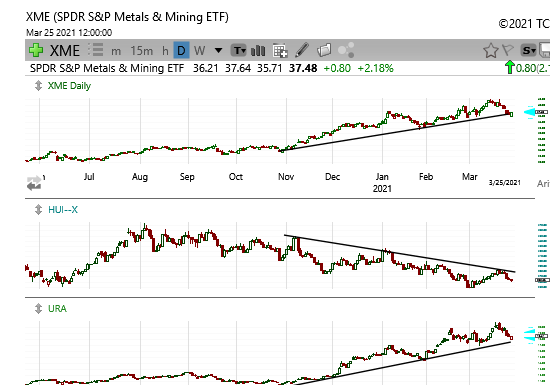Click the add indicator grid icon

click(x=280, y=50)
